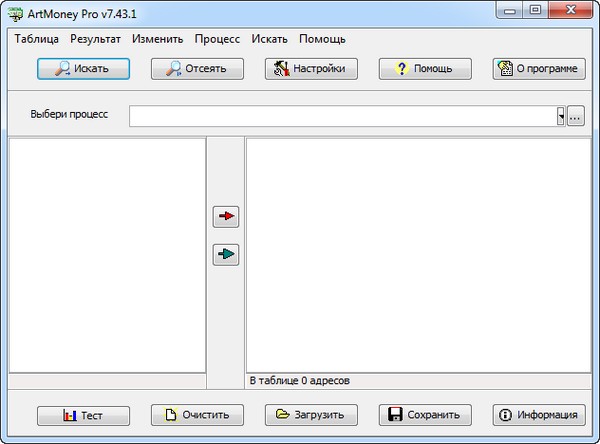Click the teal arrow transfer-all button
Screen dimensions: 600x444
pyautogui.click(x=226, y=255)
